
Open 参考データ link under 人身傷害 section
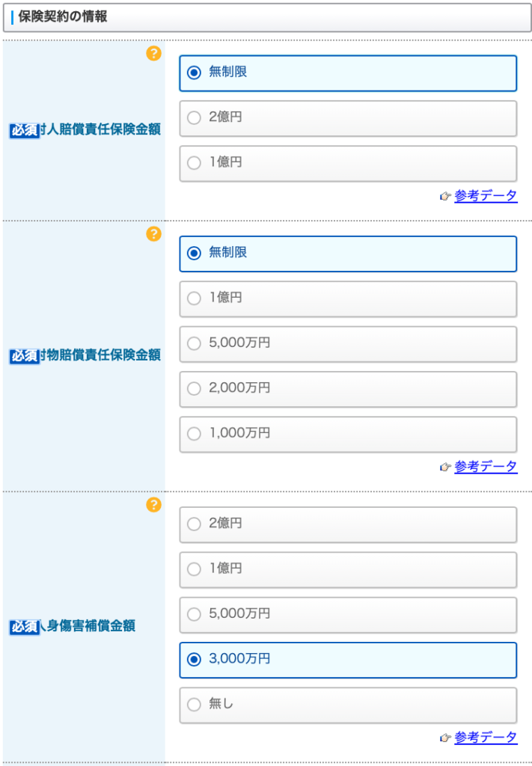pyautogui.click(x=486, y=738)
